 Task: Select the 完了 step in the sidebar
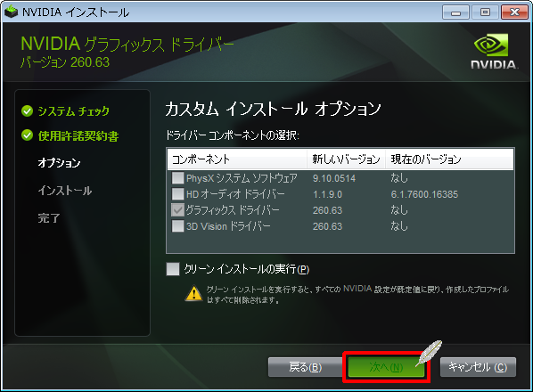[x=49, y=217]
